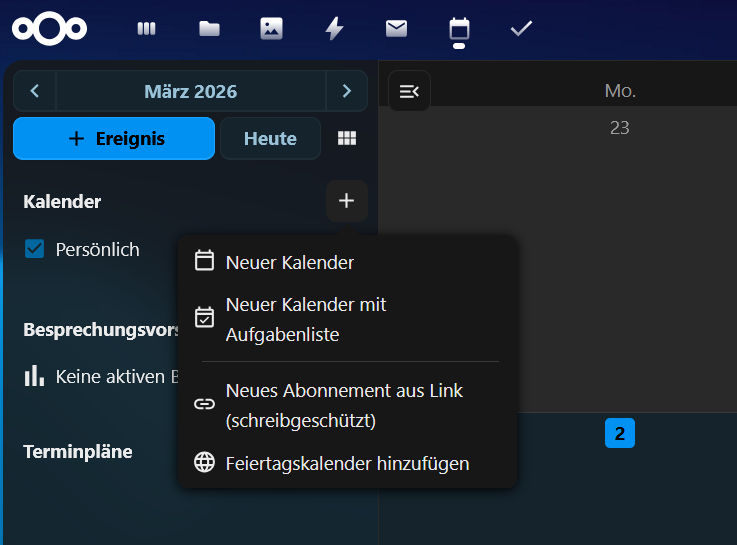Select highlighted day 2 in grid

pos(619,433)
